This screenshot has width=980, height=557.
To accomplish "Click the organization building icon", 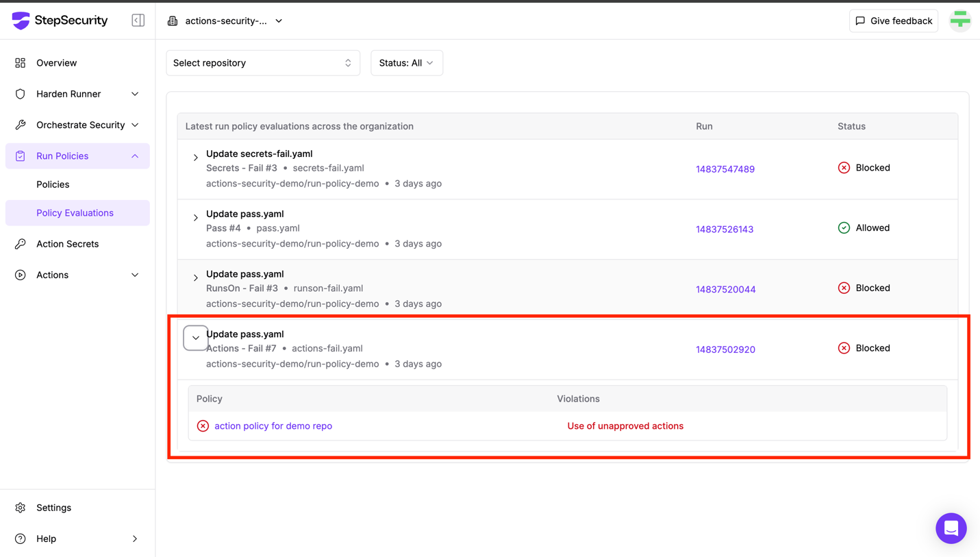I will tap(173, 21).
